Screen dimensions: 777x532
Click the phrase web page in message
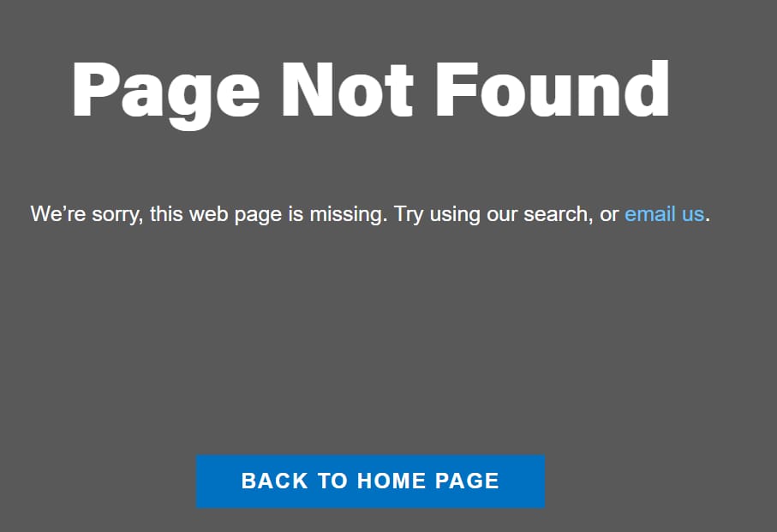coord(236,214)
